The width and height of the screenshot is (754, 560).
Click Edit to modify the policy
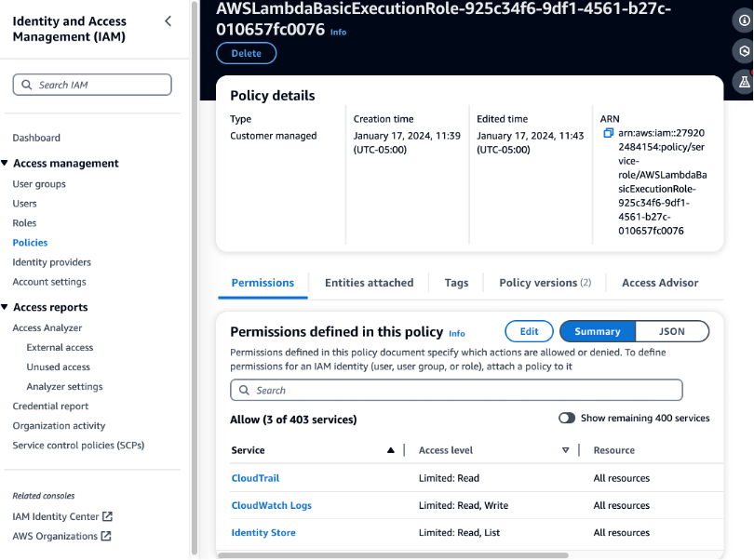(x=529, y=331)
